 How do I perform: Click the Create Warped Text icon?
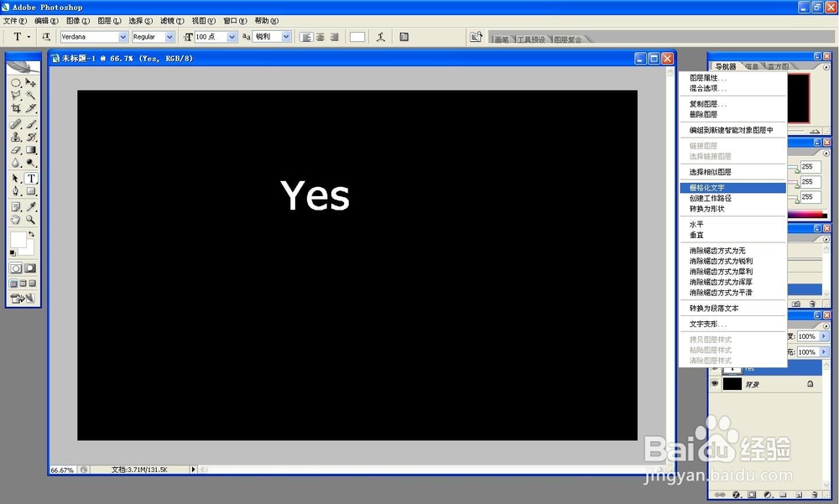coord(380,37)
